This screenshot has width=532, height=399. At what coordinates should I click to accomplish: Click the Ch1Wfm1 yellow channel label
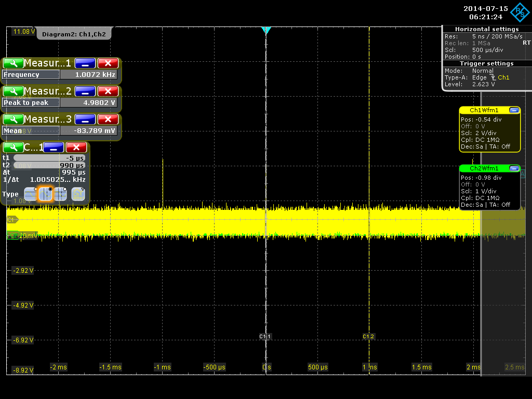coord(483,110)
